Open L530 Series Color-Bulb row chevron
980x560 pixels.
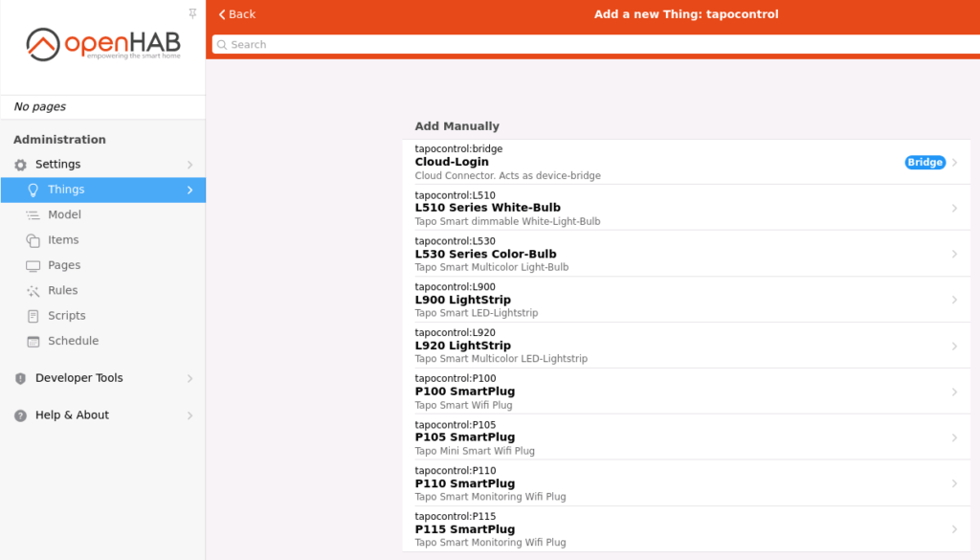pyautogui.click(x=954, y=254)
